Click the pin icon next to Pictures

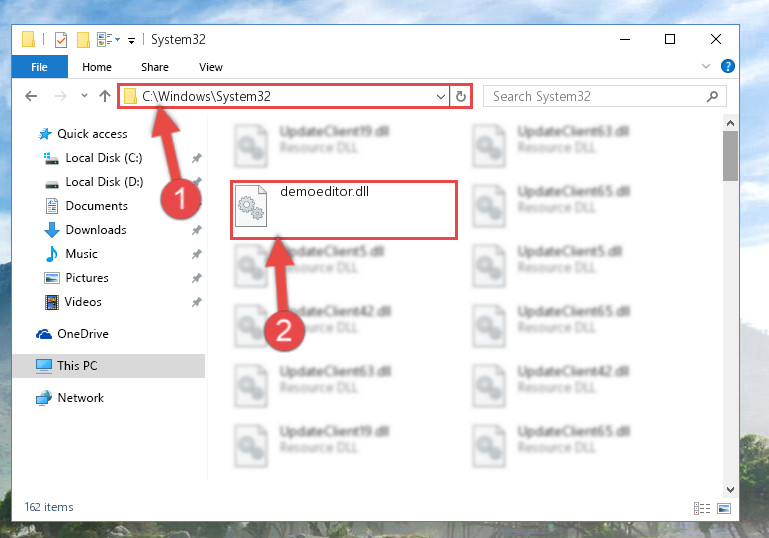(x=196, y=278)
